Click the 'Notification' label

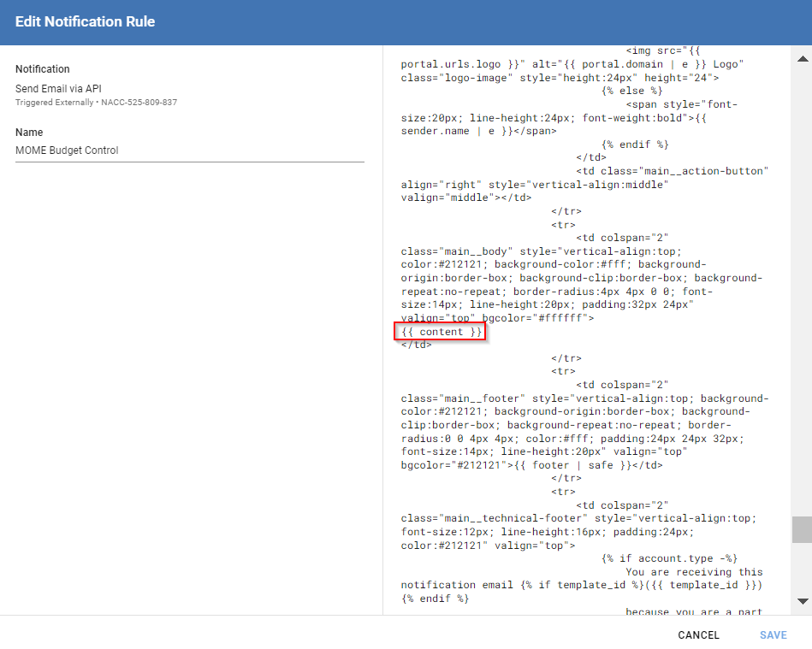coord(43,68)
